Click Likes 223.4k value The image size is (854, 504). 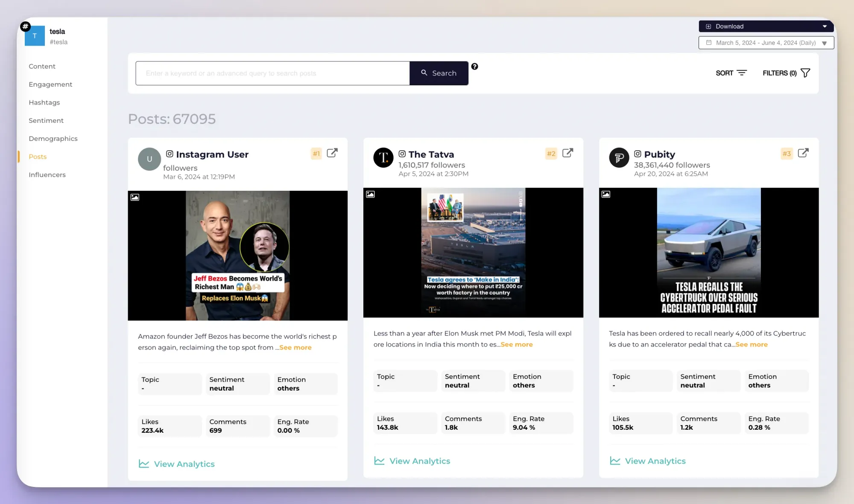[152, 430]
